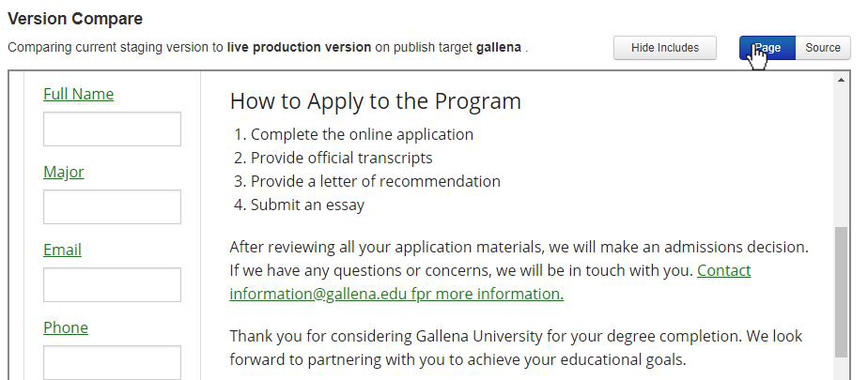Image resolution: width=868 pixels, height=380 pixels.
Task: Switch to the Page view tab
Action: [x=767, y=48]
